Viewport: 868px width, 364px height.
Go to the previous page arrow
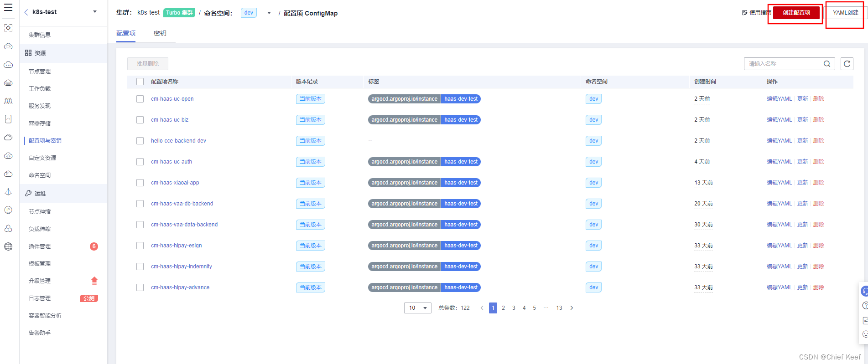point(482,308)
